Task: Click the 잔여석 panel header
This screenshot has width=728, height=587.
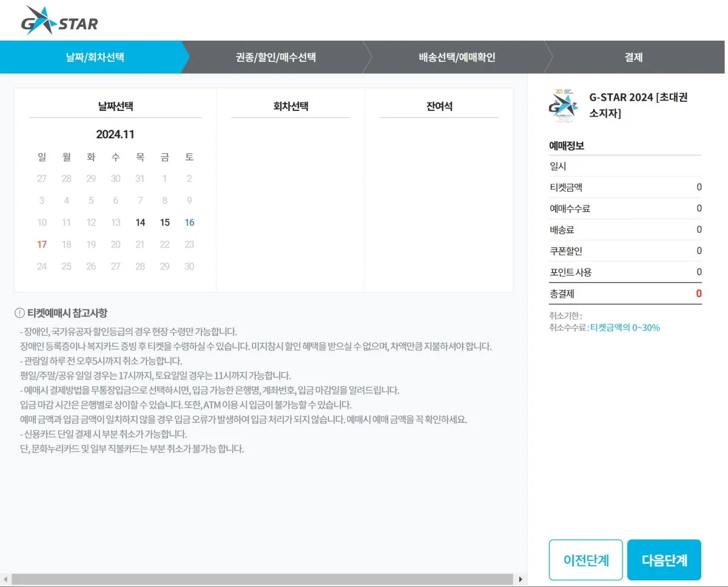Action: coord(438,105)
